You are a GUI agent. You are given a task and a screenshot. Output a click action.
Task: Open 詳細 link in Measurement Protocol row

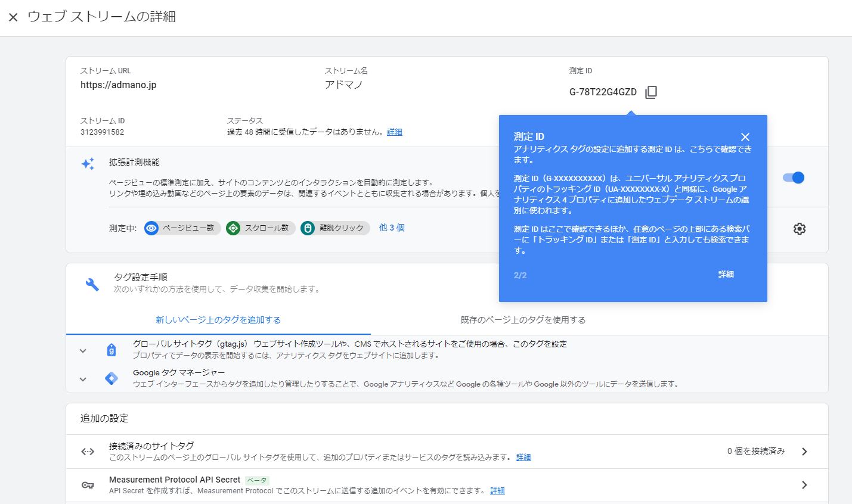pyautogui.click(x=497, y=491)
